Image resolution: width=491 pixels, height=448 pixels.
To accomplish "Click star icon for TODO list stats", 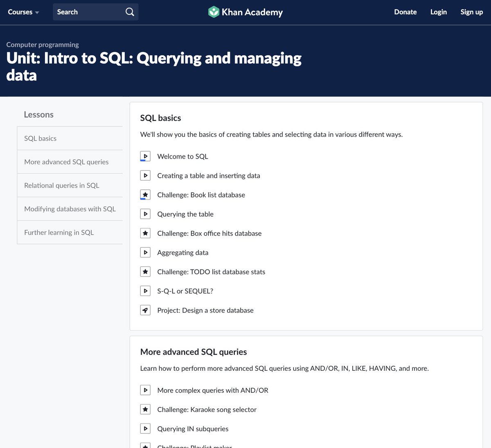I will [145, 271].
